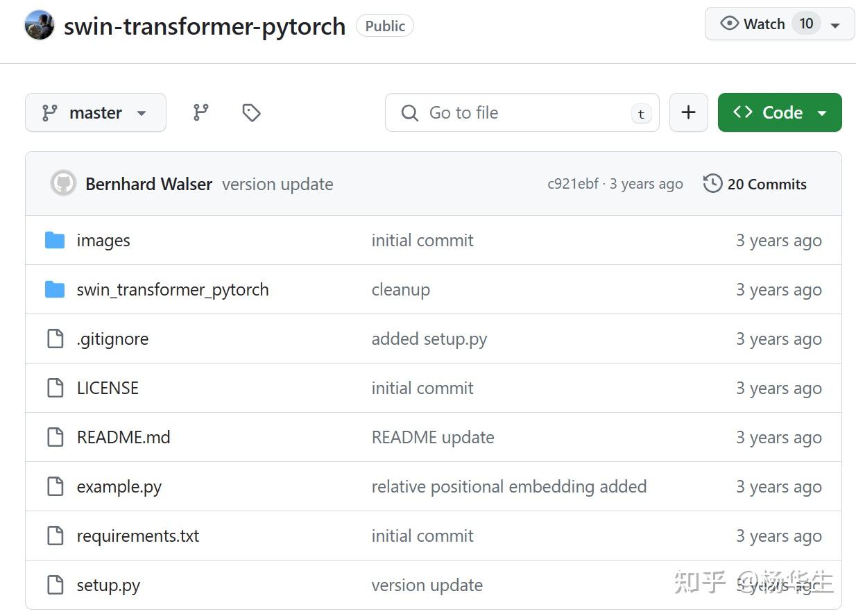The image size is (856, 616).
Task: View the c921ebf commit link
Action: 571,183
